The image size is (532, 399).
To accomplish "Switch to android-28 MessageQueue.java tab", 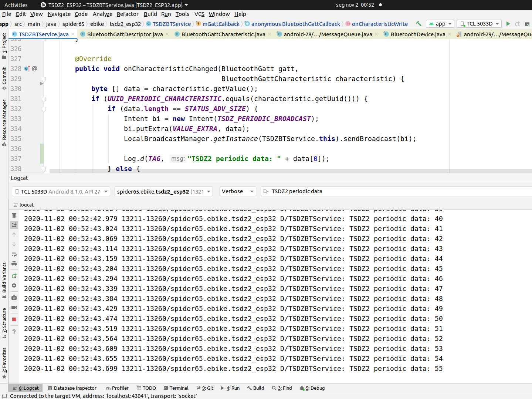I will click(x=328, y=34).
